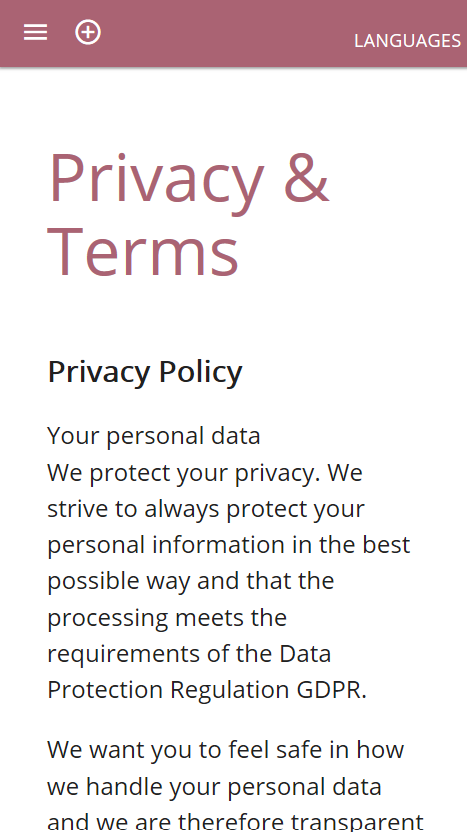This screenshot has height=832, width=467.
Task: Click the line and we are therefore transparent
Action: [236, 821]
